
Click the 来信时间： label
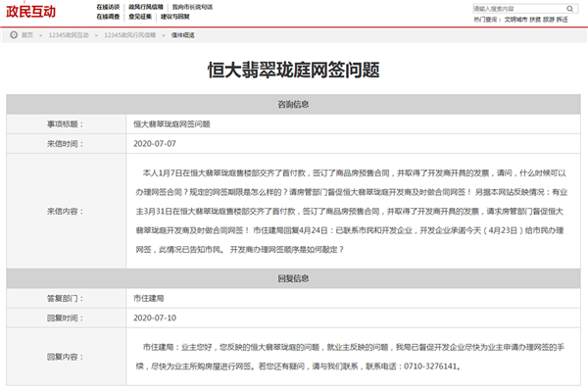tap(65, 144)
